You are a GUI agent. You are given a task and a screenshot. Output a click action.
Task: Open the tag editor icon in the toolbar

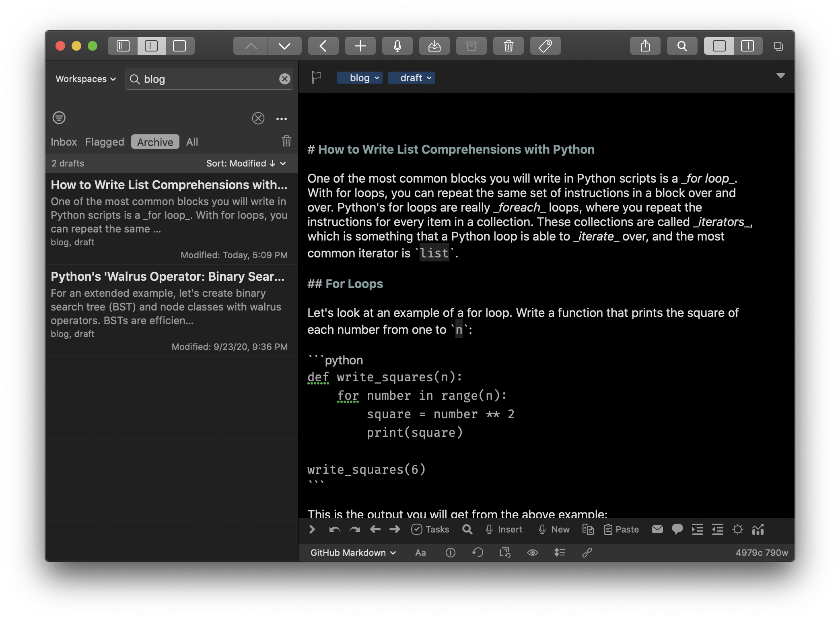pos(545,46)
